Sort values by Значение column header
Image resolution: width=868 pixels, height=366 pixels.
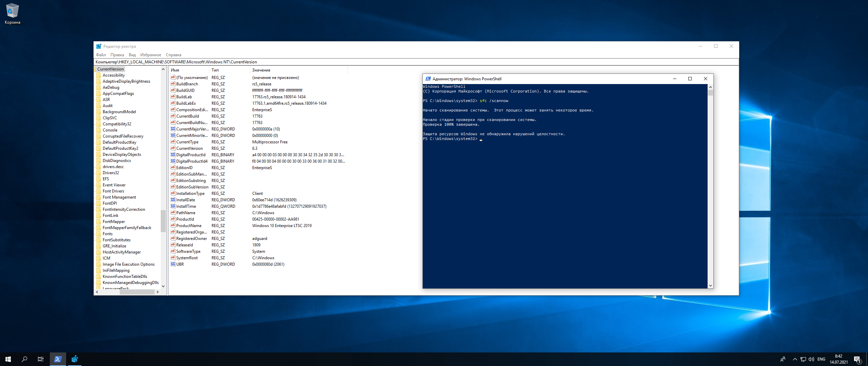299,70
